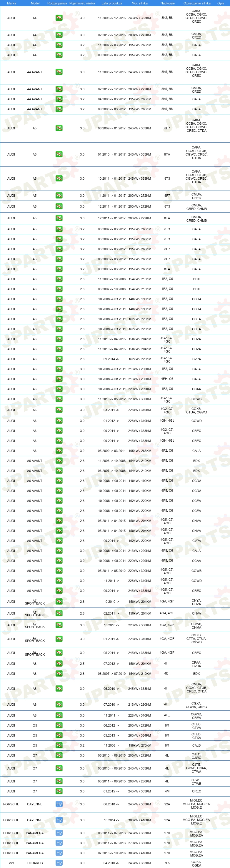Click the Lata produkcji column header
230x868 pixels.
coord(112,3)
